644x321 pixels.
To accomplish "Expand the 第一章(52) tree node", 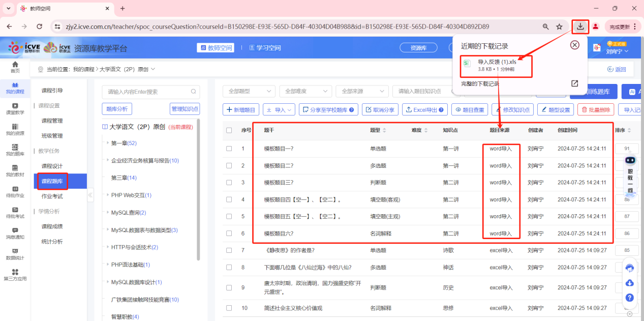I will click(108, 143).
